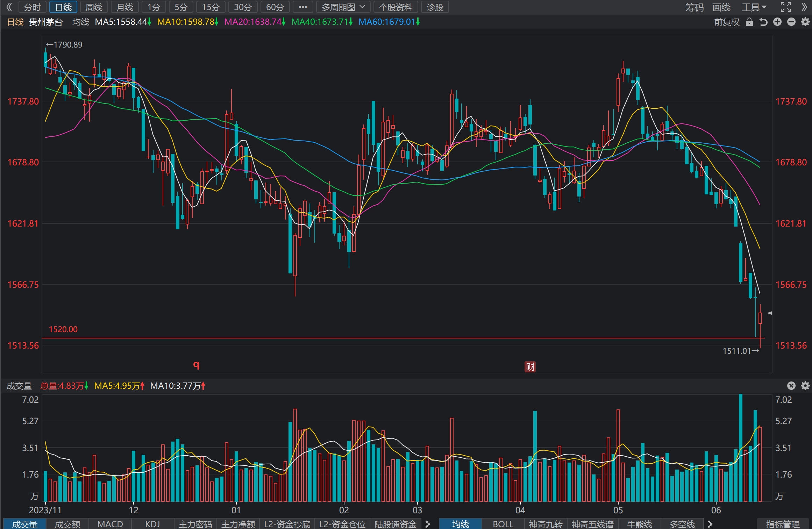Open 指标管理 indicator management
812x529 pixels.
point(783,524)
